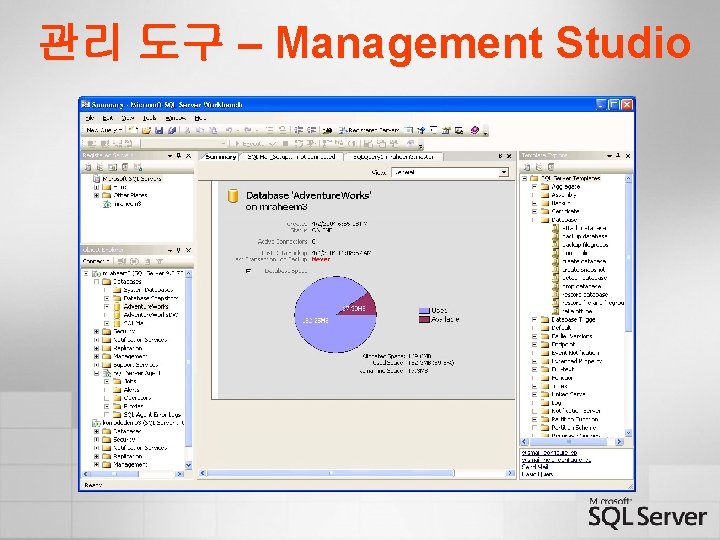Select Reporting Services icon in Registered Servers
This screenshot has height=540, width=720.
pos(112,167)
